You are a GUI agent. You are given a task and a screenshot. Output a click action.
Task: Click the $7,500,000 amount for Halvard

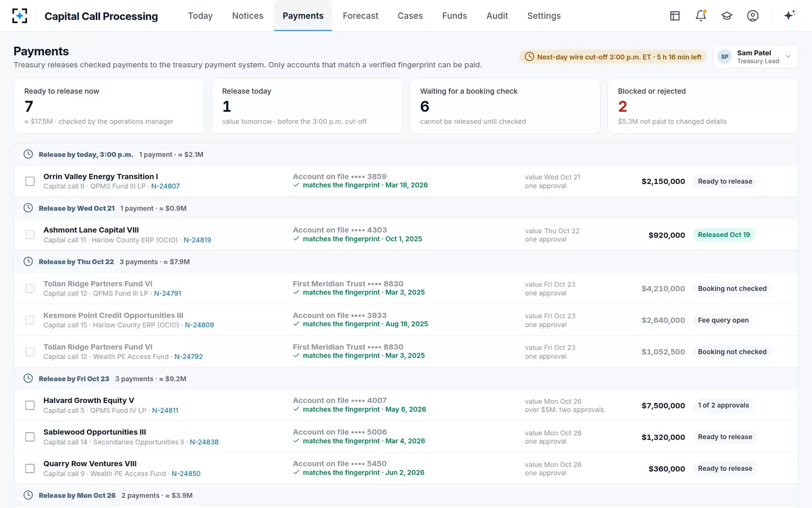point(663,405)
